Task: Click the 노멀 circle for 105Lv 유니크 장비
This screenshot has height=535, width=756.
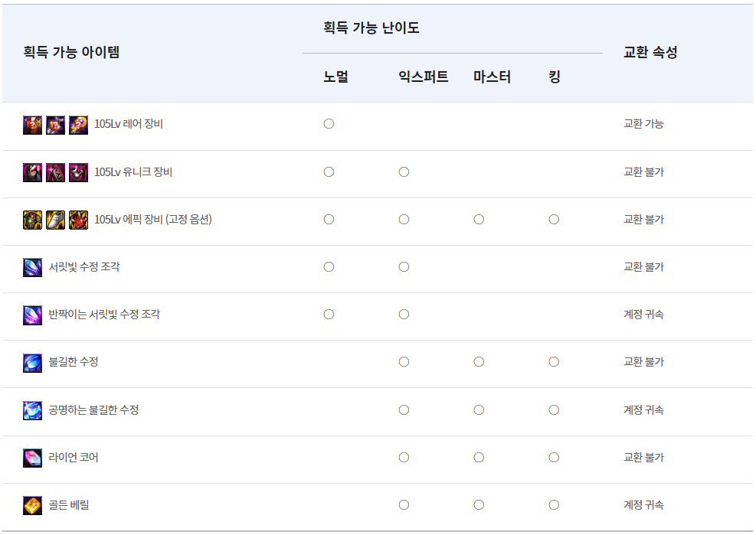Action: 329,172
